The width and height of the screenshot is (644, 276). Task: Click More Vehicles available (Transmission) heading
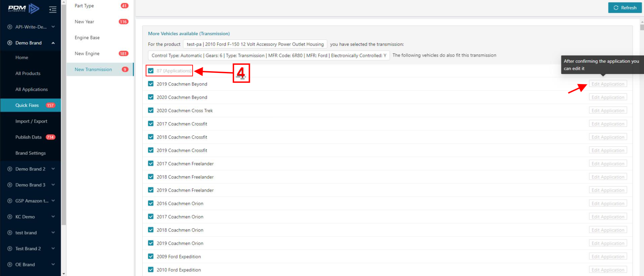(x=189, y=33)
